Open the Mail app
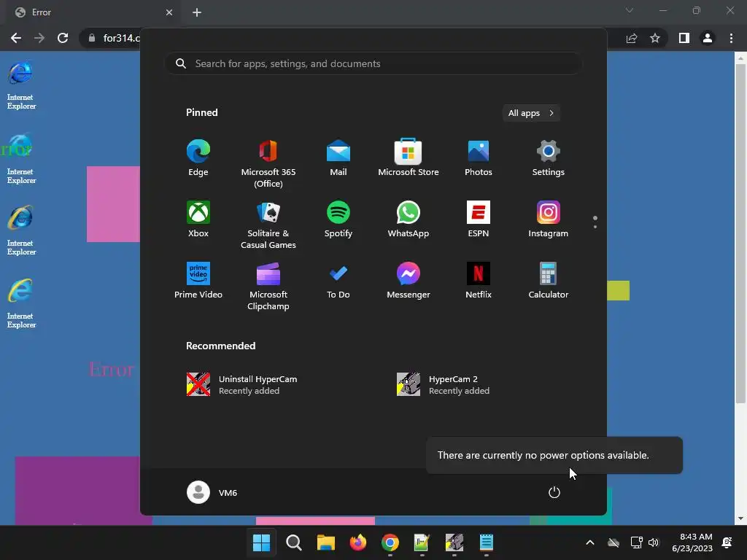 (338, 158)
